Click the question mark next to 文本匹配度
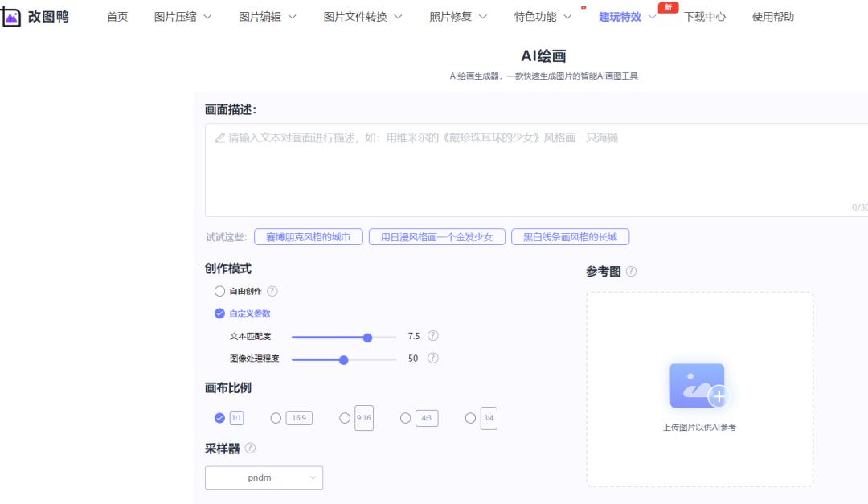This screenshot has height=504, width=868. [x=433, y=336]
